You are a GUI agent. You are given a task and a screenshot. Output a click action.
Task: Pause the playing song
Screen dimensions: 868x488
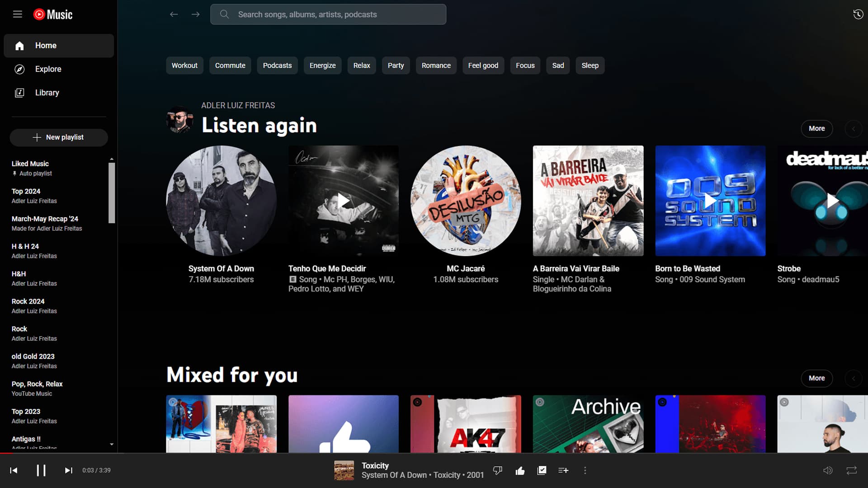coord(41,470)
